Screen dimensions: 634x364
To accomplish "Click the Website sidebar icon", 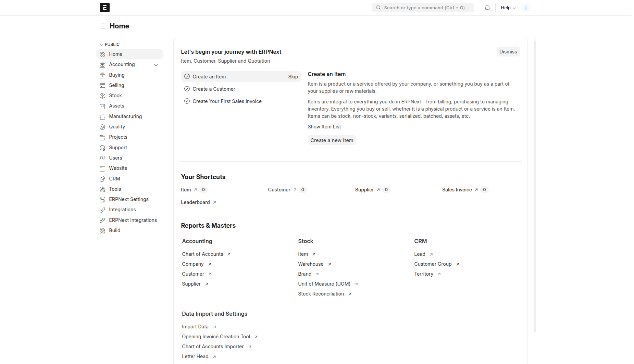I will [x=102, y=168].
